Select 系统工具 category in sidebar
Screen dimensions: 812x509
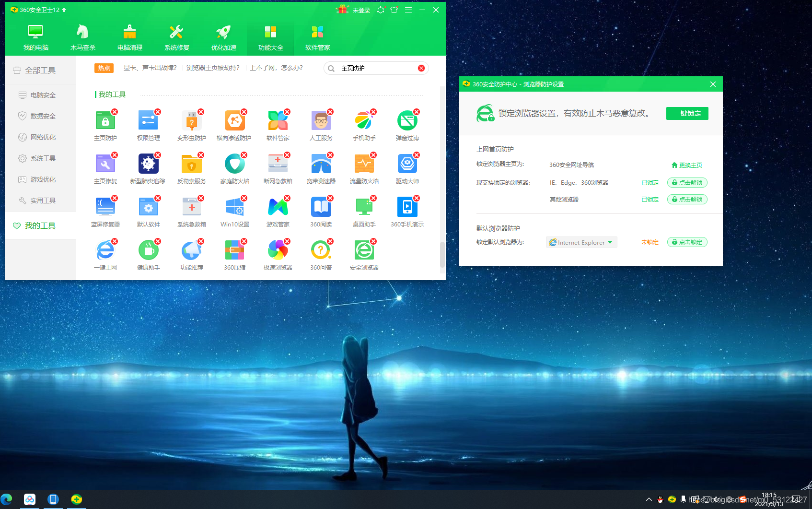pos(40,158)
